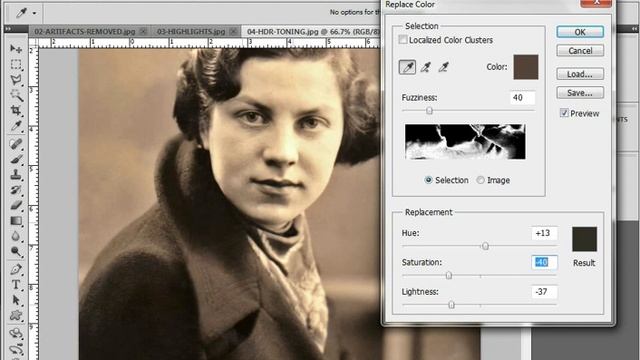Image resolution: width=640 pixels, height=360 pixels.
Task: Select the Quick Selection tool
Action: 16,95
